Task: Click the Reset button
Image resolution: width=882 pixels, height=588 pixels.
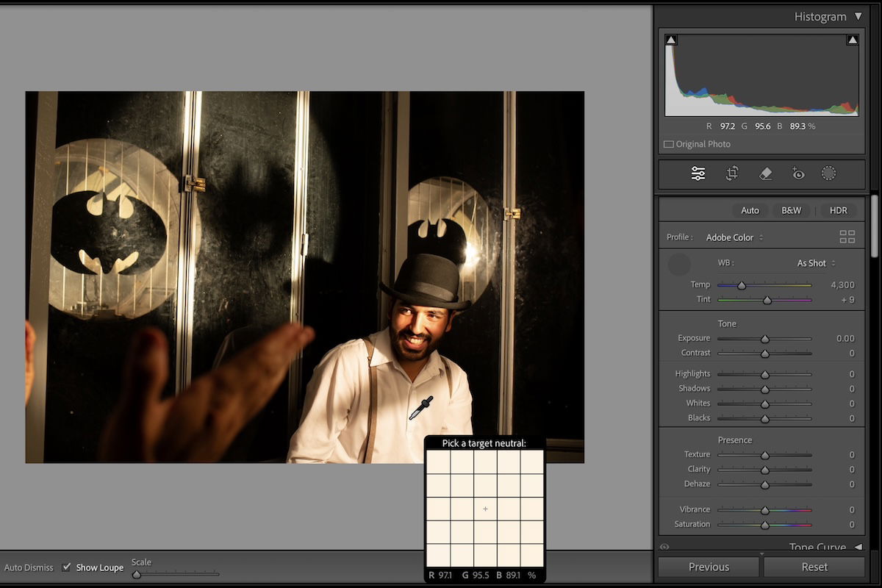Action: coord(814,567)
